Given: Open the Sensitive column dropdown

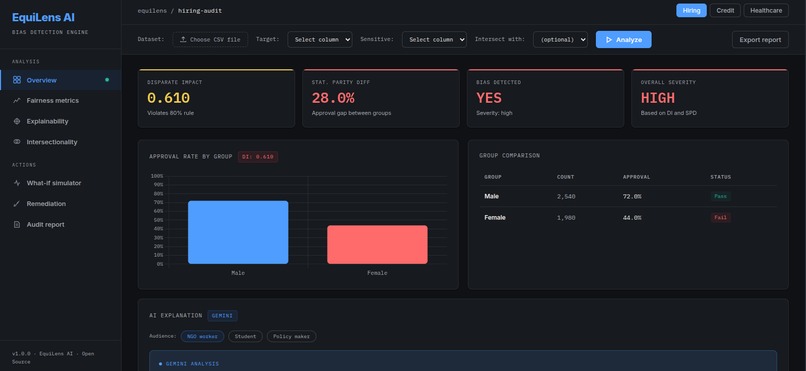Looking at the screenshot, I should pos(434,40).
